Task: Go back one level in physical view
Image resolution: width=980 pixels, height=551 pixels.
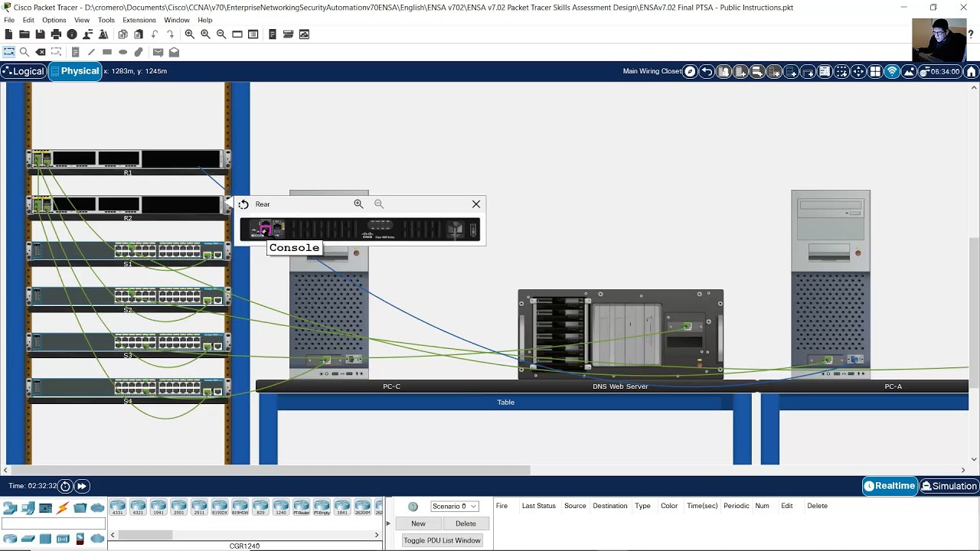Action: (x=707, y=71)
